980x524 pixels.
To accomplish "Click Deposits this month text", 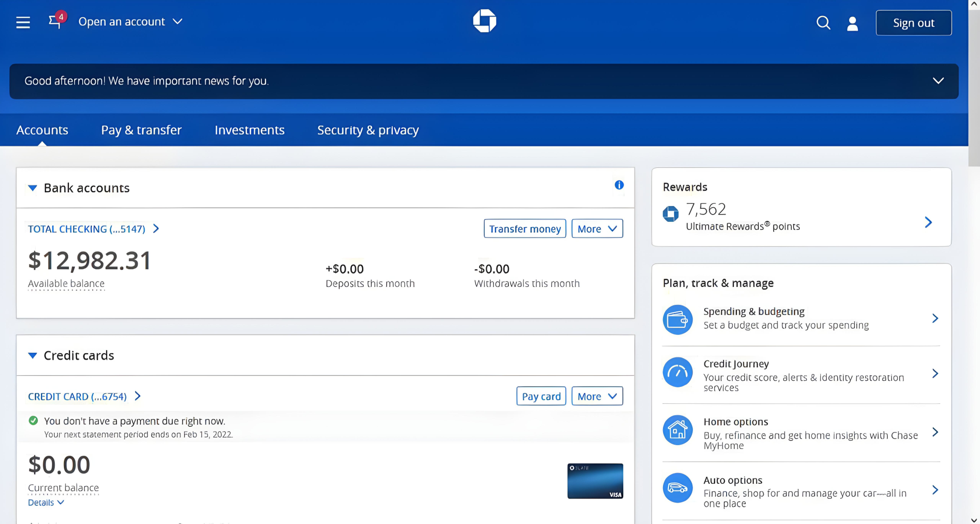I will [x=370, y=283].
